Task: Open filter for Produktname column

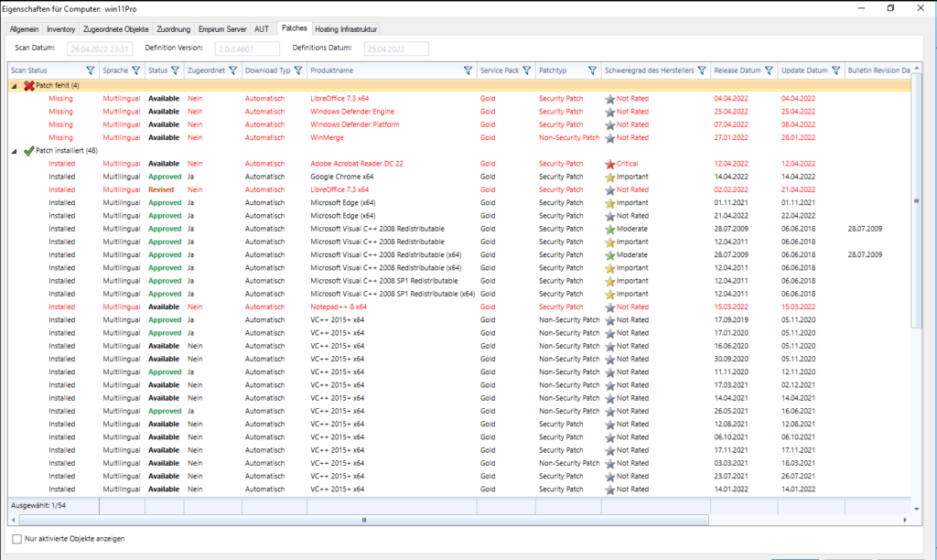Action: coord(468,70)
